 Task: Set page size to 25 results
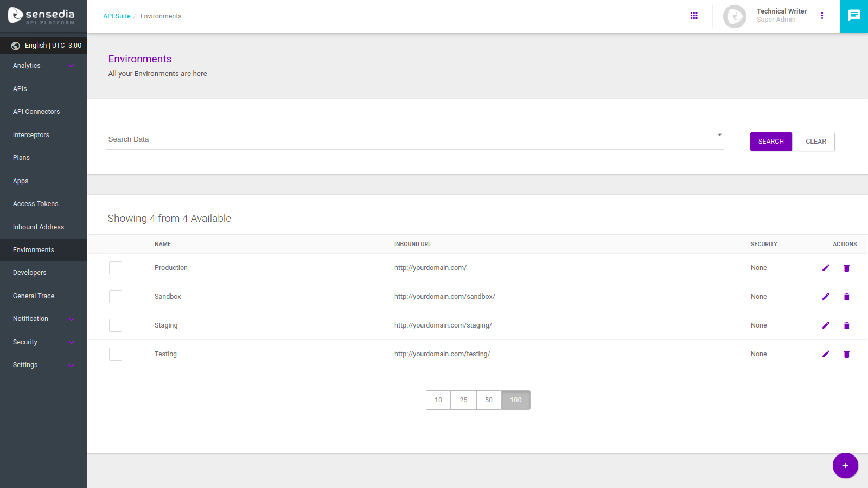point(463,400)
